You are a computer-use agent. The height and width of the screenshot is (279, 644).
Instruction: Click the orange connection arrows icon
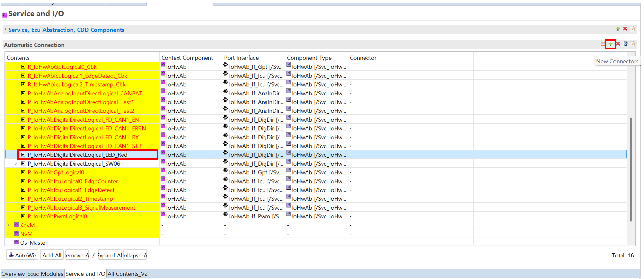(x=603, y=44)
